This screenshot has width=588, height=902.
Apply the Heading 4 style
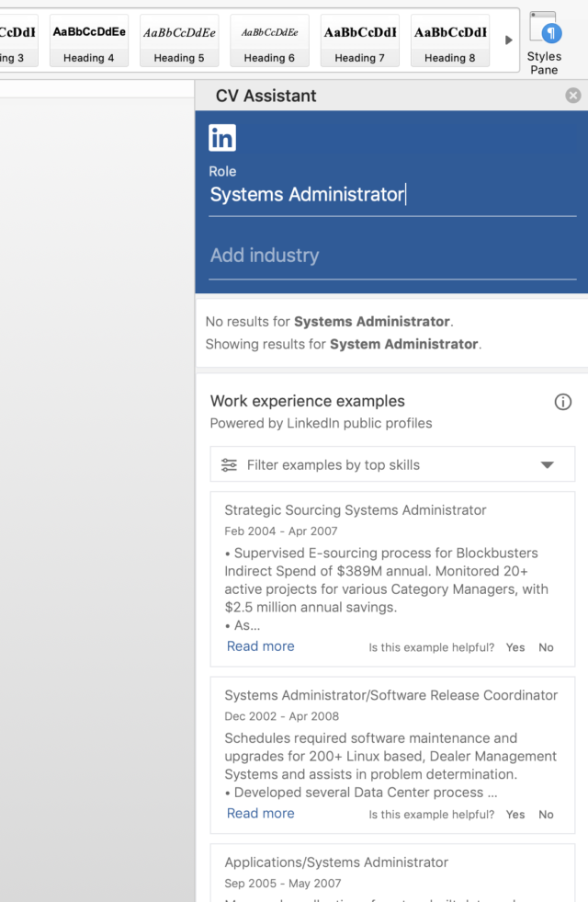(x=89, y=41)
